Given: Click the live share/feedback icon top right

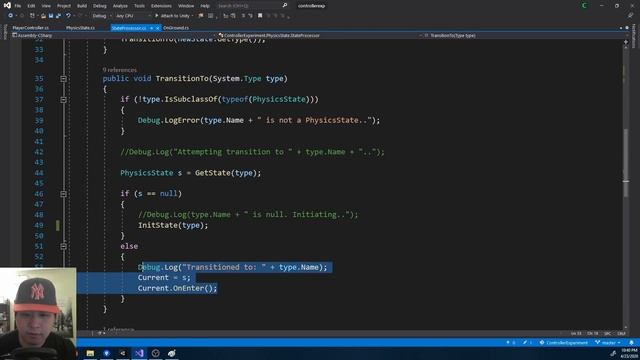Looking at the screenshot, I should pyautogui.click(x=631, y=16).
